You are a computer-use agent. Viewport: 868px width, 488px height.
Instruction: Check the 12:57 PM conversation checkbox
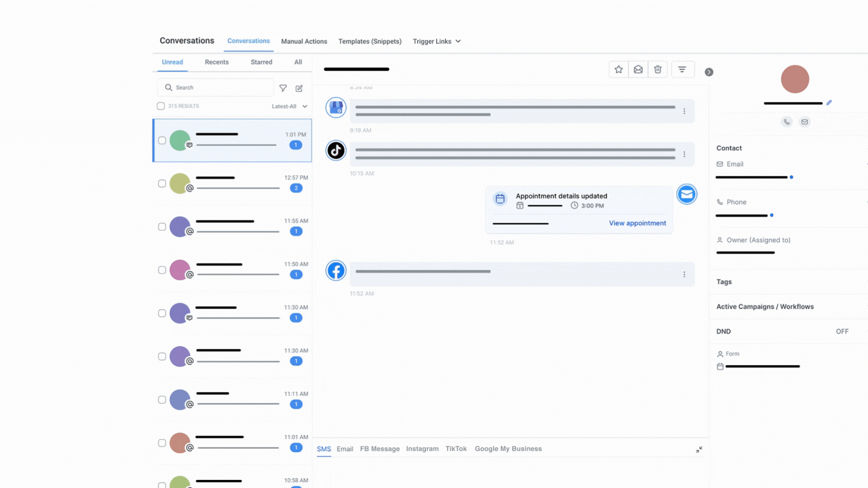(x=162, y=183)
